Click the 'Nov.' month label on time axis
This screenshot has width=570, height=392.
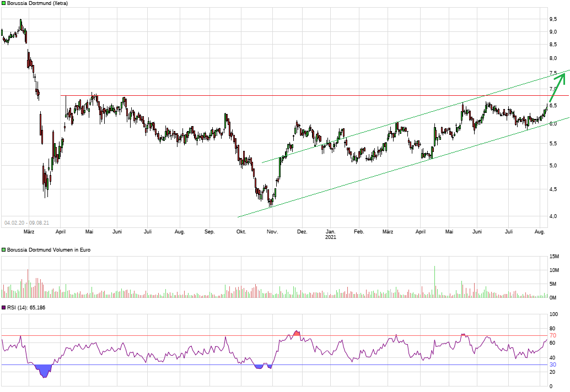tap(272, 232)
